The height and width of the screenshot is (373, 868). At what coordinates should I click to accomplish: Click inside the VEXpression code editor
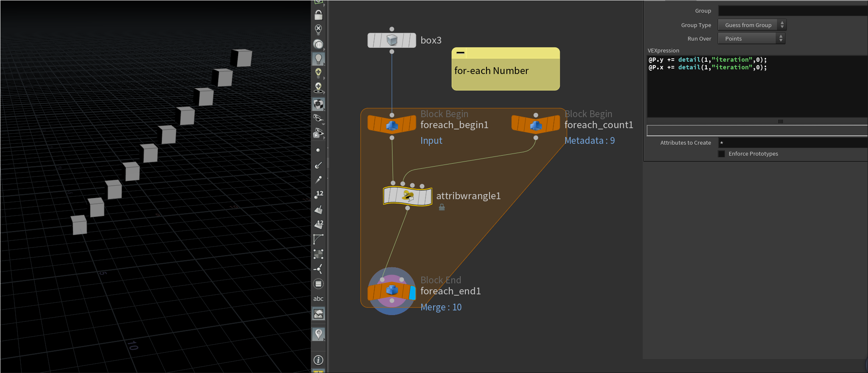click(x=757, y=86)
